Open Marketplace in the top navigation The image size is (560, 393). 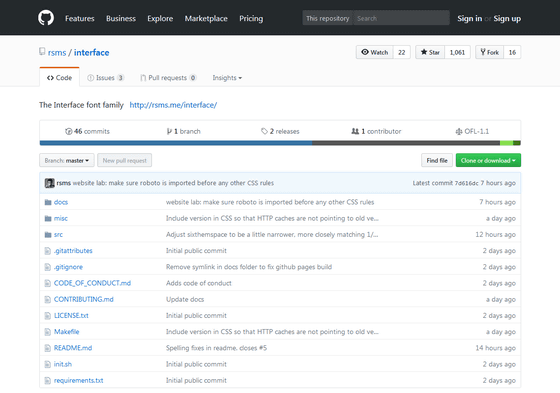tap(206, 18)
